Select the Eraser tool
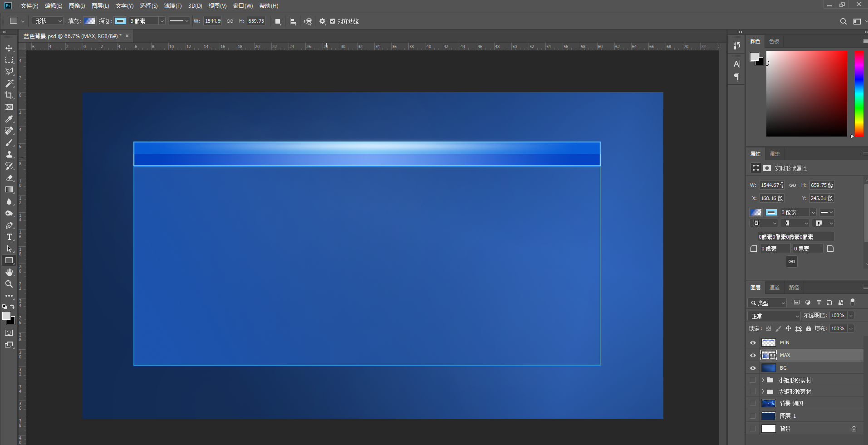Viewport: 868px width, 445px height. tap(9, 178)
